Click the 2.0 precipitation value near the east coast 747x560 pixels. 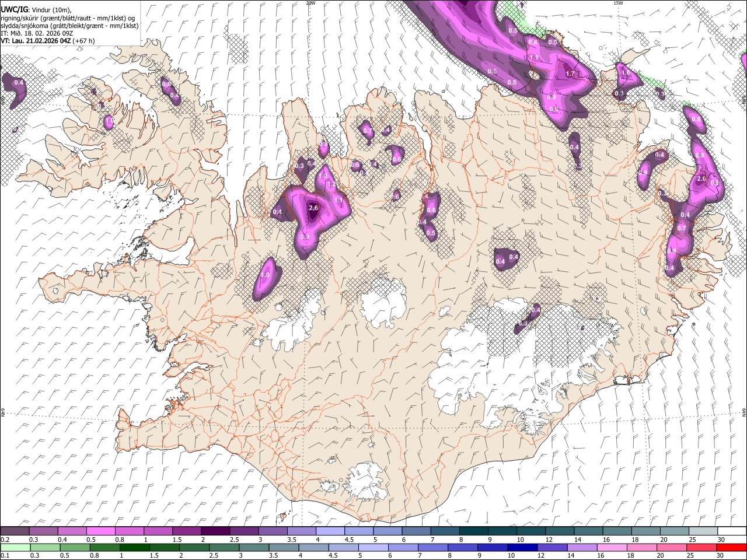(701, 178)
